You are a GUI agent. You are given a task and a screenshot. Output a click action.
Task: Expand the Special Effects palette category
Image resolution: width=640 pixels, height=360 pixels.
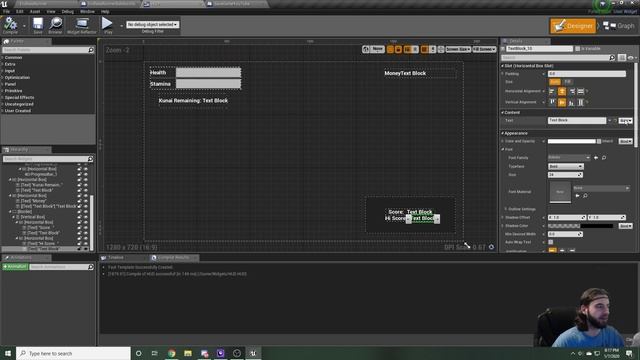coord(20,97)
